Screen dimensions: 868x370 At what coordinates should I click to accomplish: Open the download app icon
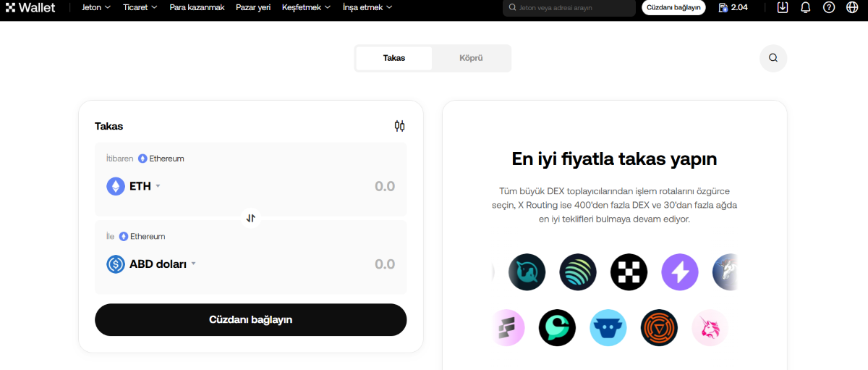pos(783,7)
